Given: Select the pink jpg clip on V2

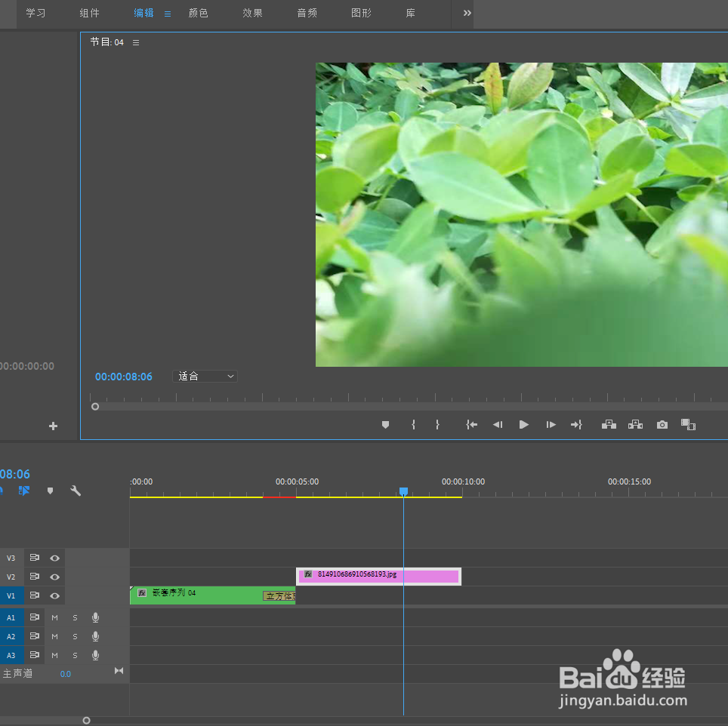Looking at the screenshot, I should pyautogui.click(x=379, y=576).
